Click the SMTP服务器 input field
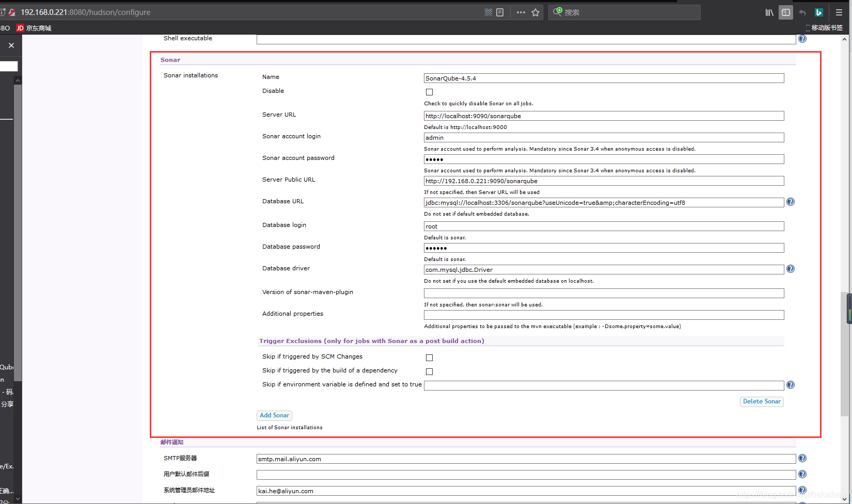The width and height of the screenshot is (852, 504). tap(526, 459)
